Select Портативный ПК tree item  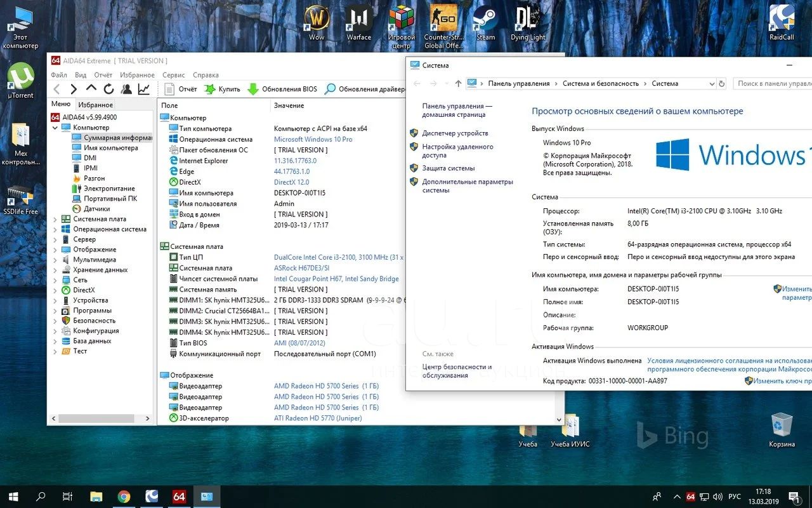pos(104,199)
